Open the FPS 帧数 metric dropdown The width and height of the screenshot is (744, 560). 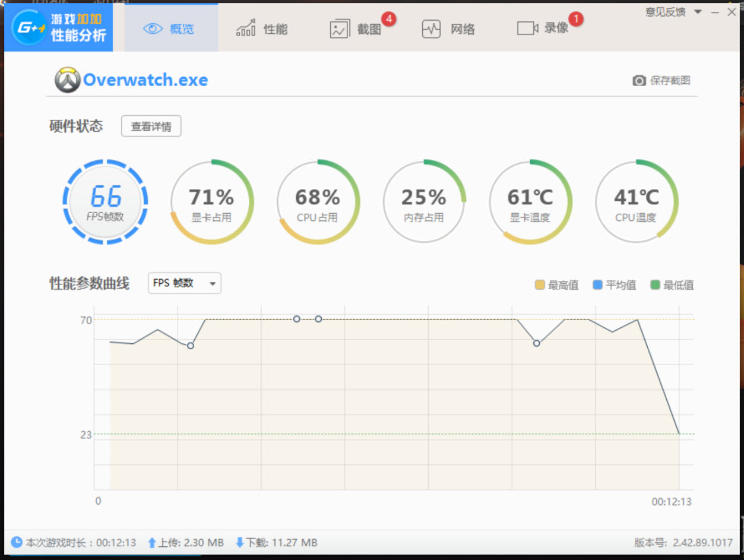(184, 283)
